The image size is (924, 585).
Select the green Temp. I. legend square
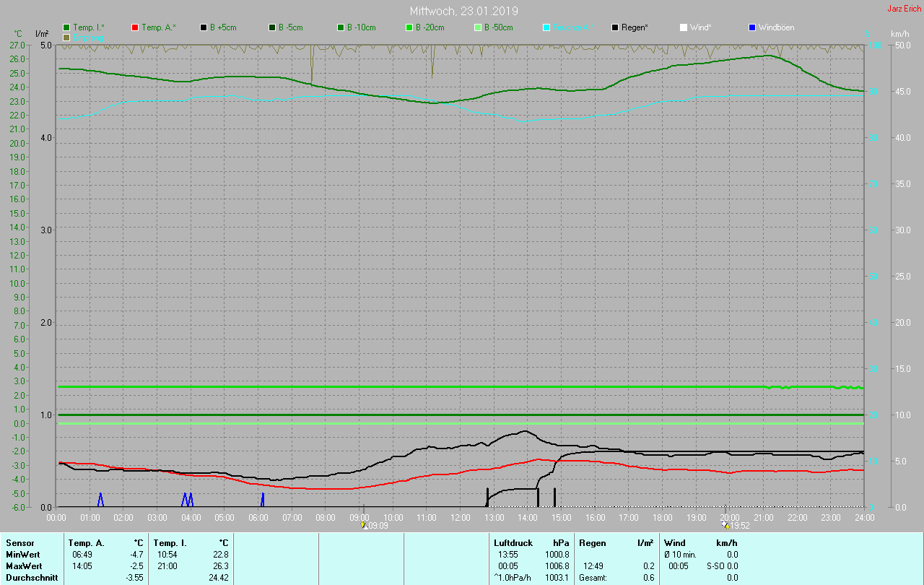(x=66, y=27)
